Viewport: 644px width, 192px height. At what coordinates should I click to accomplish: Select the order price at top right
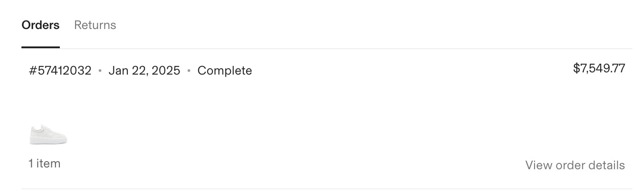(599, 68)
